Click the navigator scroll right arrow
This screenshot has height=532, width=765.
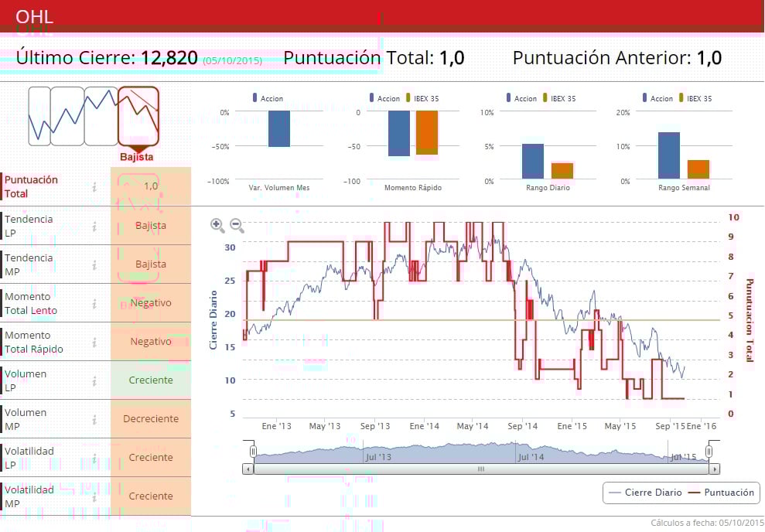click(x=715, y=469)
